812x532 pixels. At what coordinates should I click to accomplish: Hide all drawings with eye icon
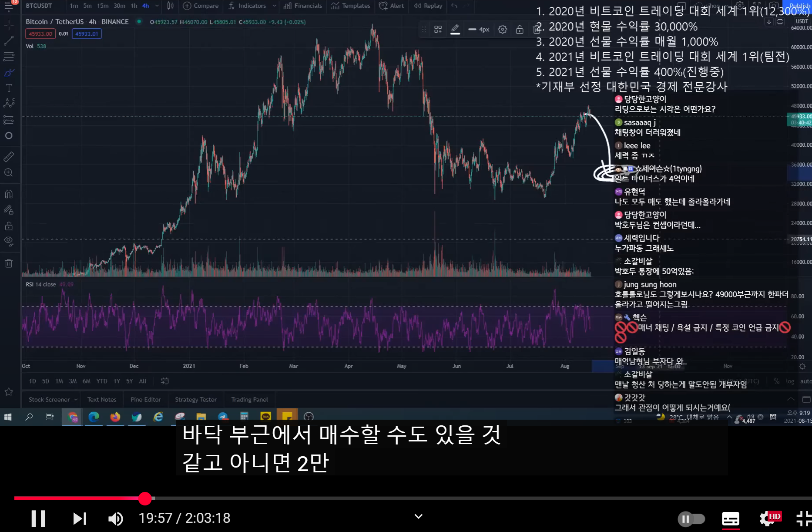tap(9, 242)
